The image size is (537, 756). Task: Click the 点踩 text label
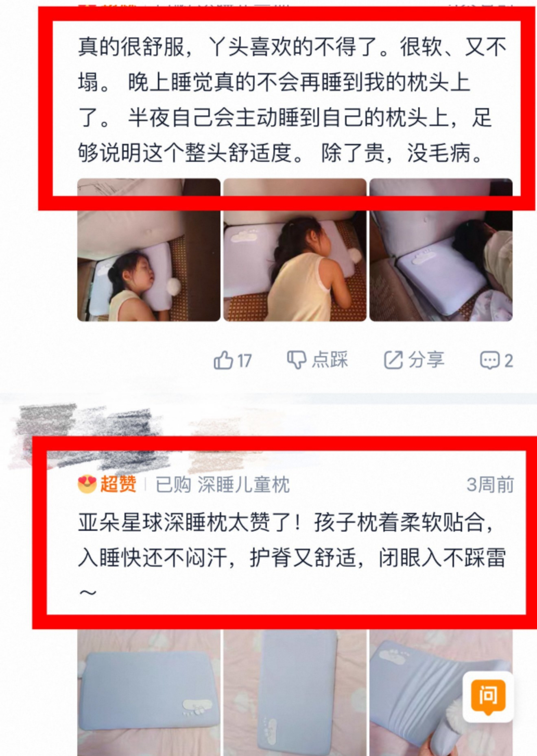[330, 360]
